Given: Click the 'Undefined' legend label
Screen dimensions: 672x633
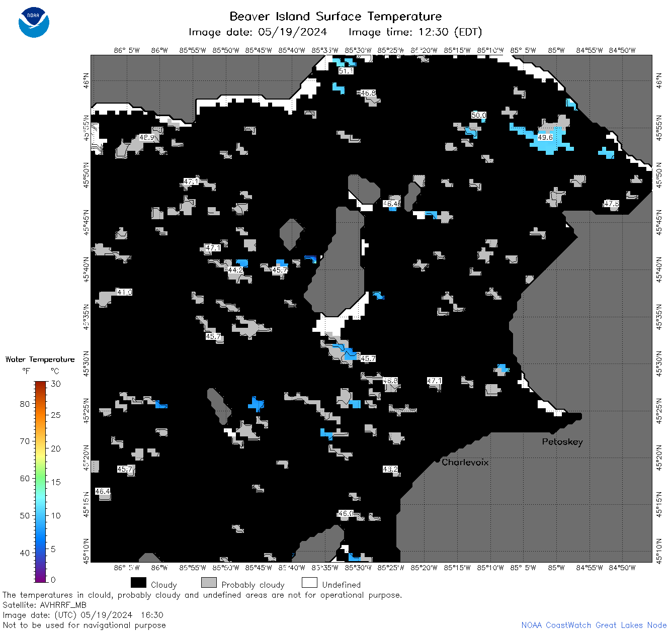Looking at the screenshot, I should click(x=342, y=585).
